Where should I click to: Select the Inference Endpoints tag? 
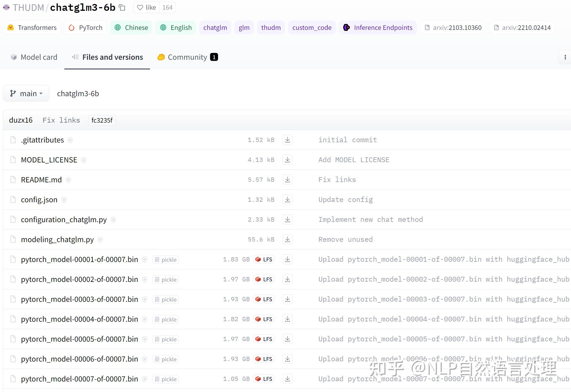click(x=377, y=27)
